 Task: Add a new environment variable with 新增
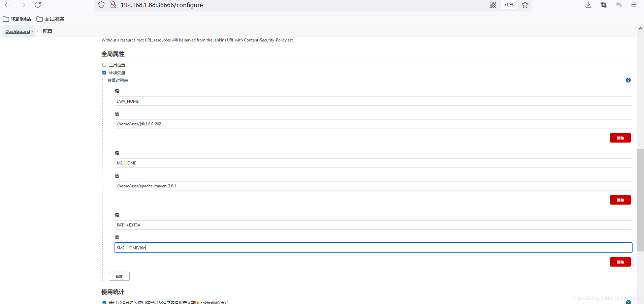(x=119, y=276)
